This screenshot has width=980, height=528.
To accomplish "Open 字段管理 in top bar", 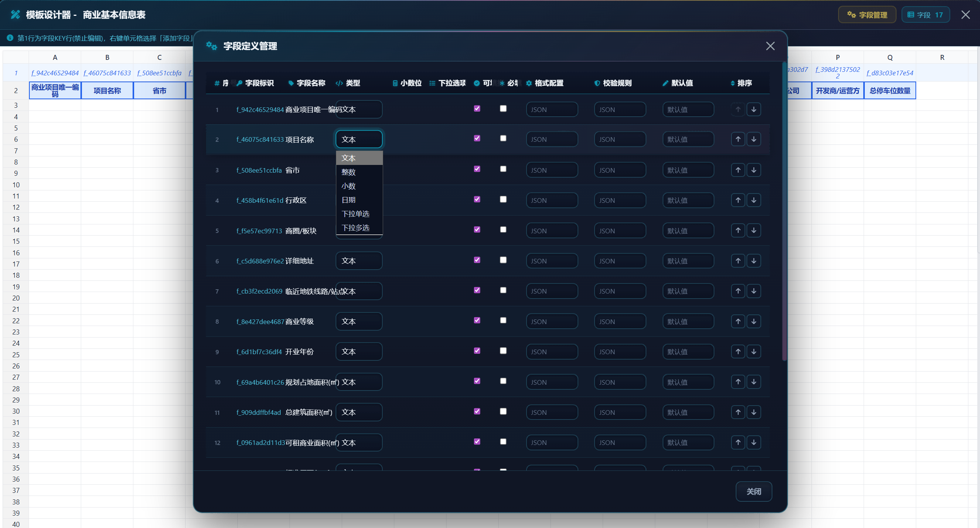I will [x=867, y=15].
